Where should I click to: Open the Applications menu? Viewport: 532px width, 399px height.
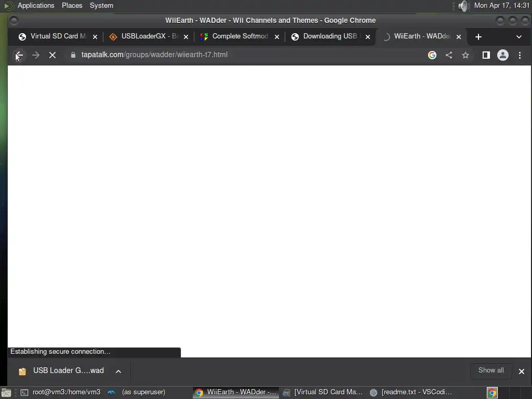pos(36,5)
